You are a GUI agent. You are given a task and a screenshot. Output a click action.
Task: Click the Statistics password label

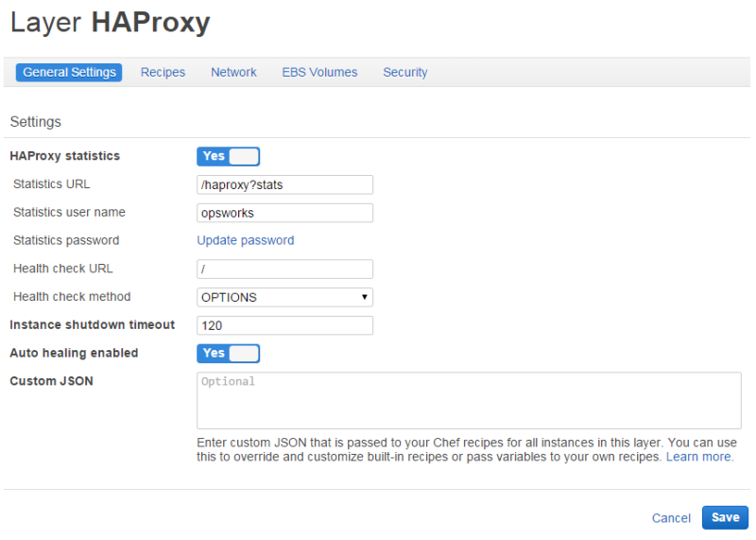pos(66,240)
